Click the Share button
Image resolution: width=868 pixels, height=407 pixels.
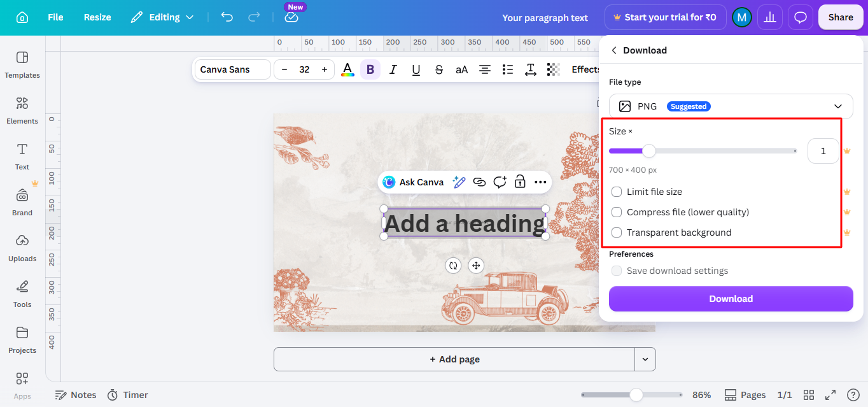pos(841,17)
